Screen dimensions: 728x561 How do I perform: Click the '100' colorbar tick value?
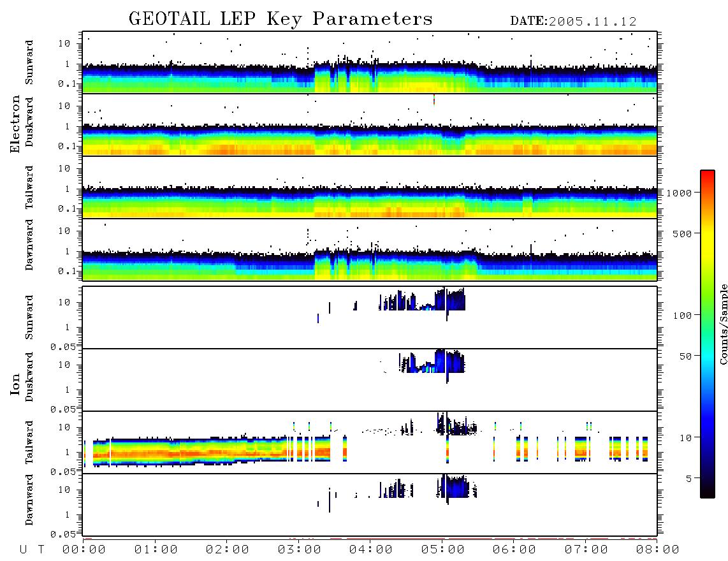[682, 316]
